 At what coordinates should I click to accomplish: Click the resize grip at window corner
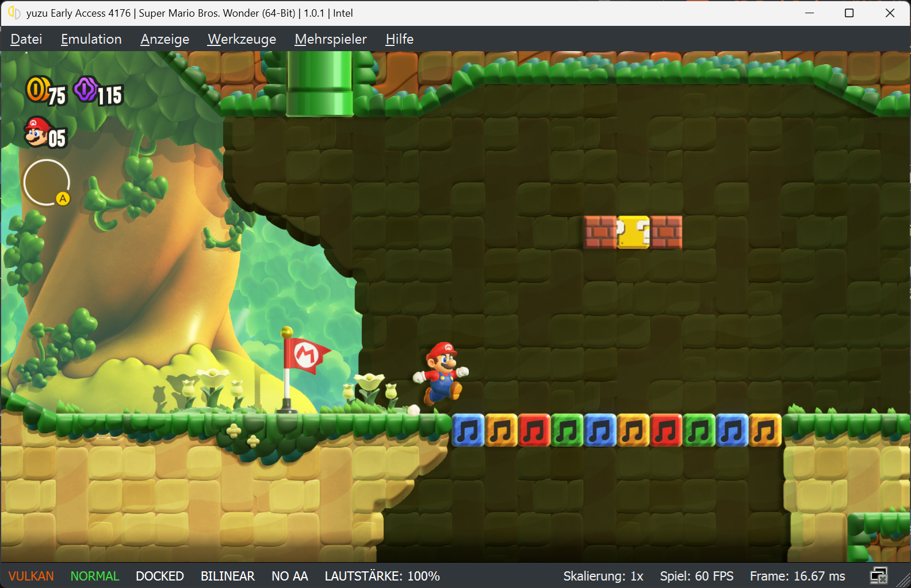[904, 581]
